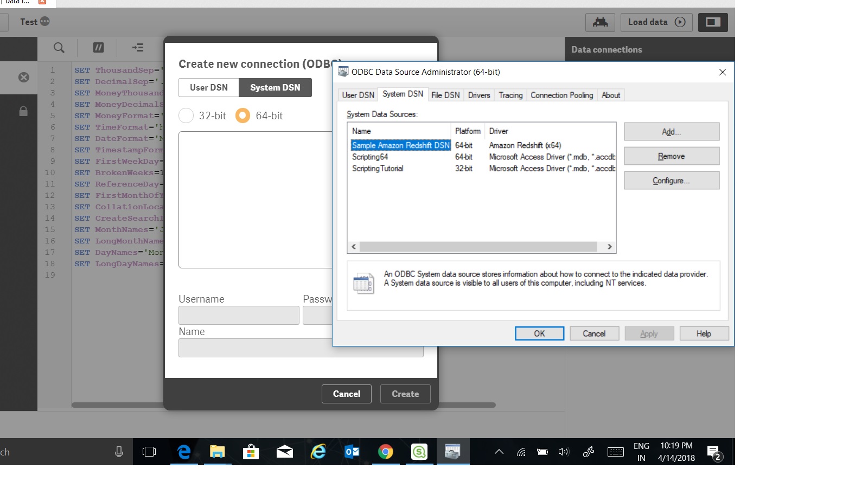This screenshot has height=488, width=868.
Task: Open Qlik Sense icon in the taskbar
Action: (419, 452)
